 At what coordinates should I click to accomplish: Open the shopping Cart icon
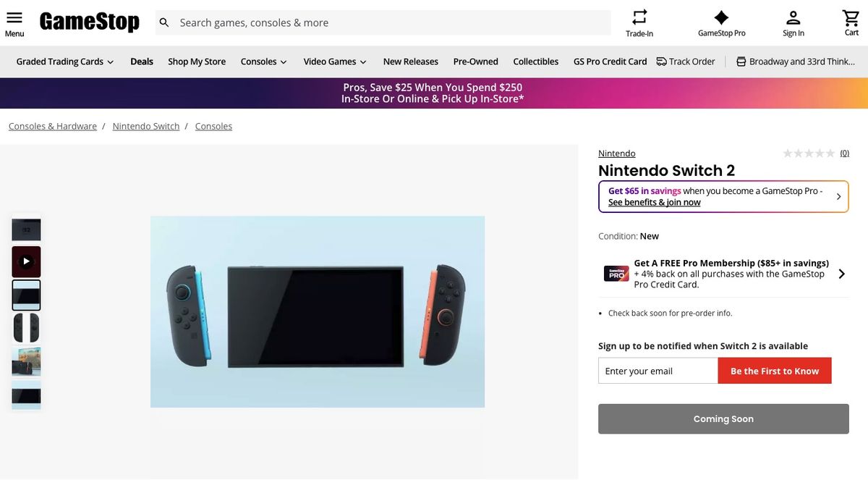click(850, 16)
